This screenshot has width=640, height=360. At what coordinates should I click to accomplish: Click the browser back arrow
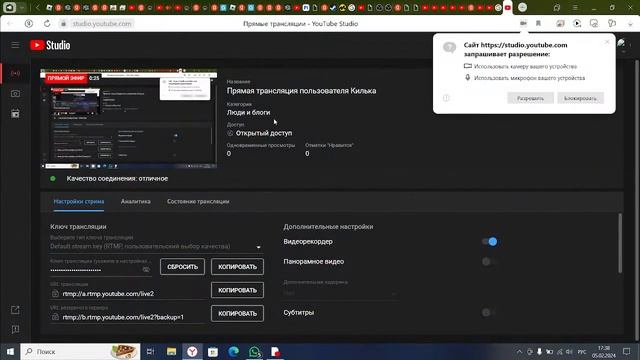[x=10, y=24]
